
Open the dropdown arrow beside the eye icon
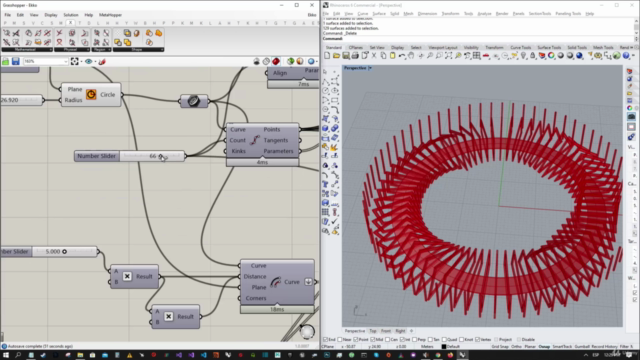(x=95, y=61)
